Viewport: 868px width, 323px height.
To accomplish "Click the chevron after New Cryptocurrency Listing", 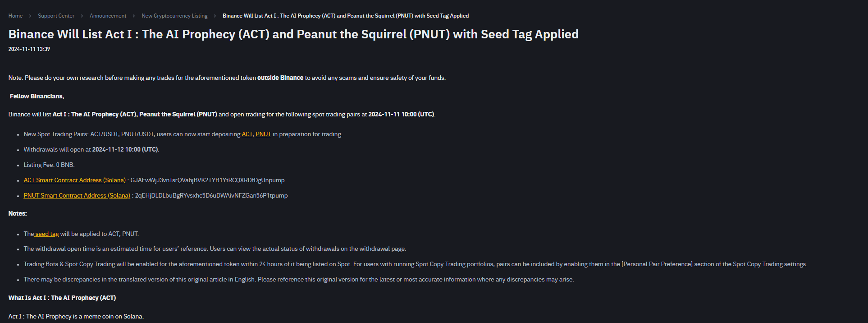I will [215, 16].
